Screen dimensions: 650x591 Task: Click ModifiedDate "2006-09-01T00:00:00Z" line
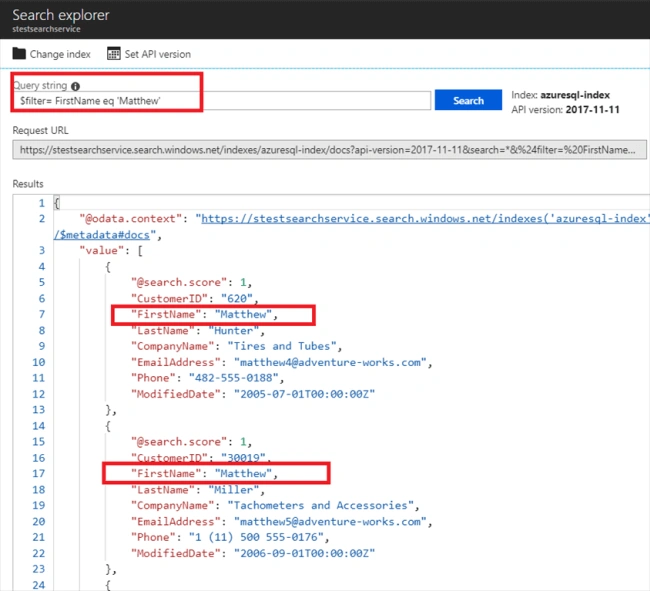(x=253, y=553)
